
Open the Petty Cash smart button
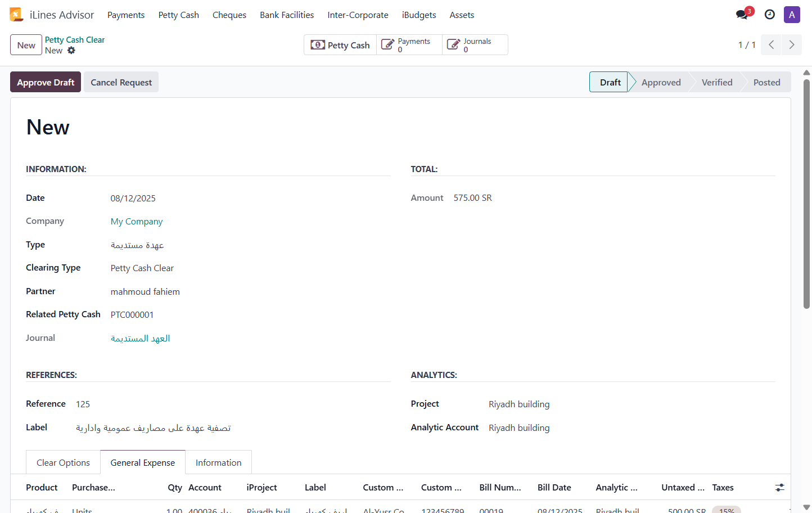[340, 45]
